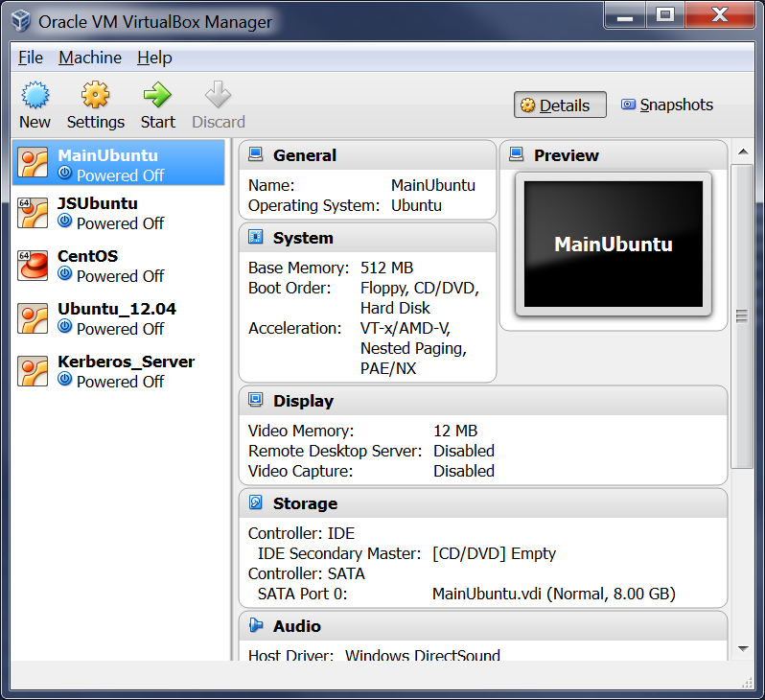Click power state icon under Kerberos_Server
765x700 pixels.
[64, 380]
